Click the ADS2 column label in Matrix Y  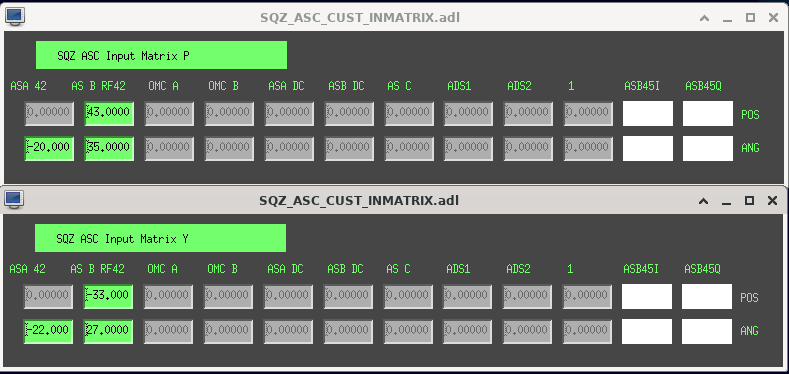[x=518, y=269]
